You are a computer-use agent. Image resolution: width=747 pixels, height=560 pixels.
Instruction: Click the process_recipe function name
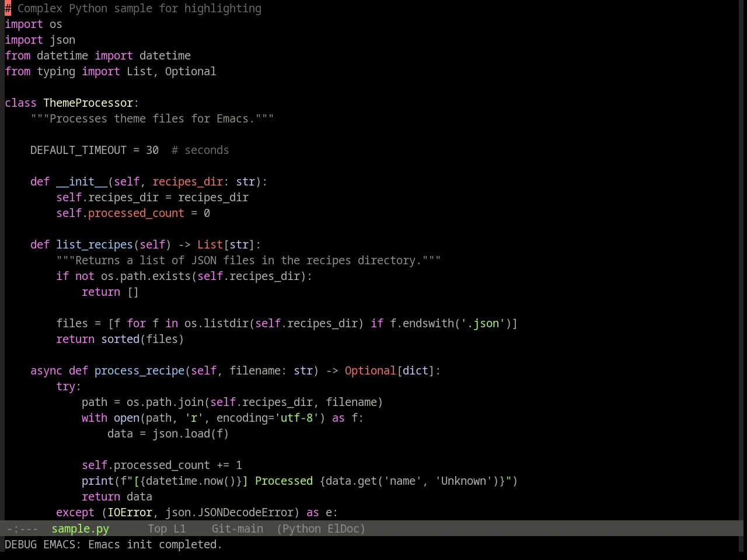tap(139, 370)
